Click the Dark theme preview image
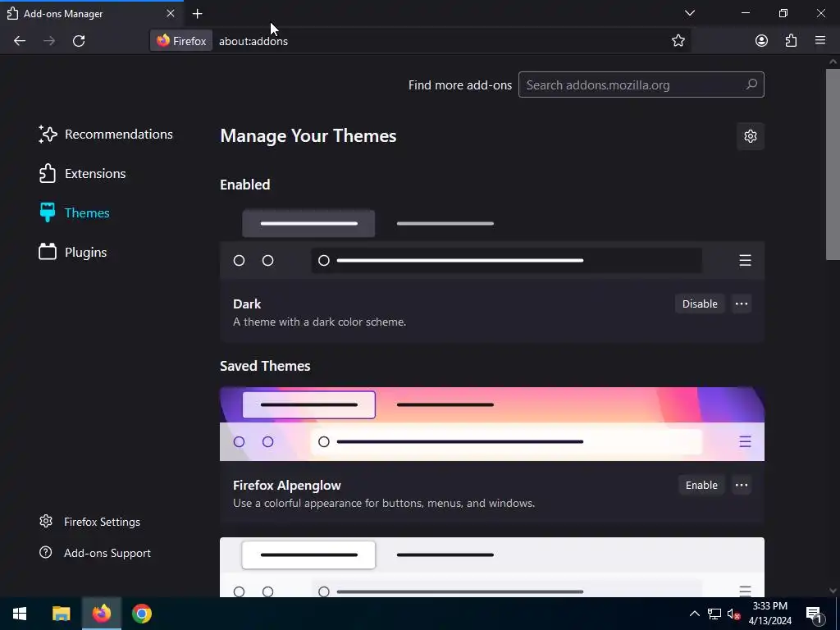The height and width of the screenshot is (630, 840). [x=492, y=242]
